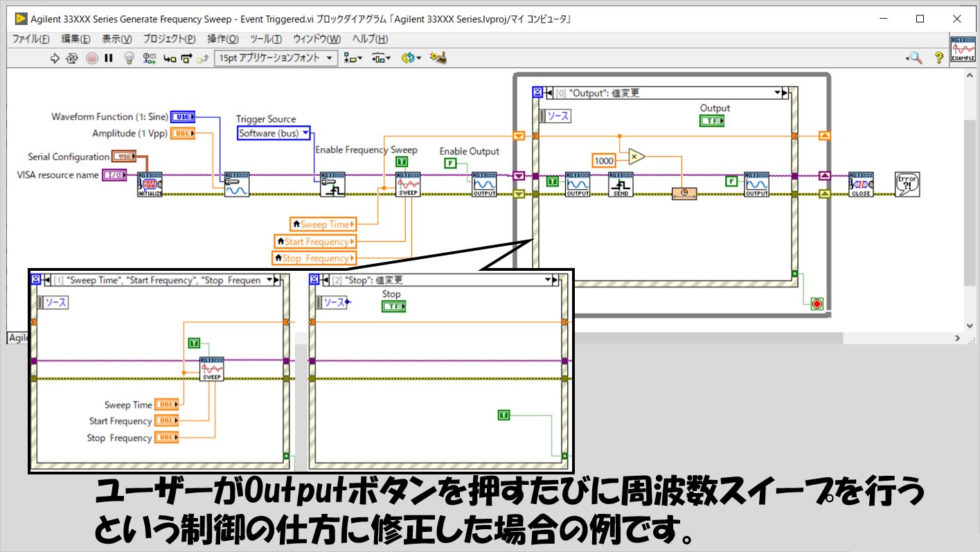980x552 pixels.
Task: Select SWEEP subVI under Enable Frequency Sweep
Action: [407, 185]
